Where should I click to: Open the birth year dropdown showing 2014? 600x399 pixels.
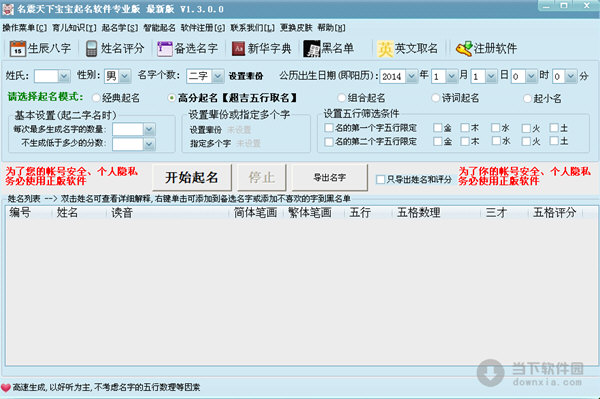click(411, 76)
